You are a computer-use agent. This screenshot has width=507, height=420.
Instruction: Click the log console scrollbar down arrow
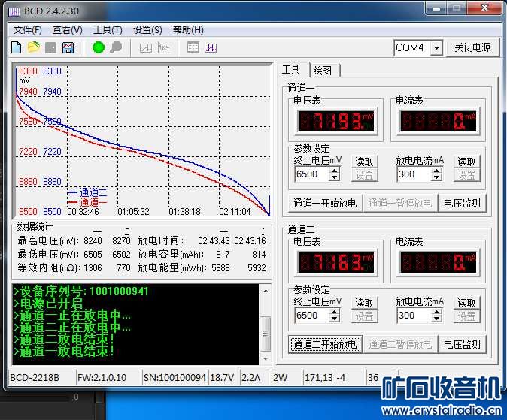(x=266, y=358)
